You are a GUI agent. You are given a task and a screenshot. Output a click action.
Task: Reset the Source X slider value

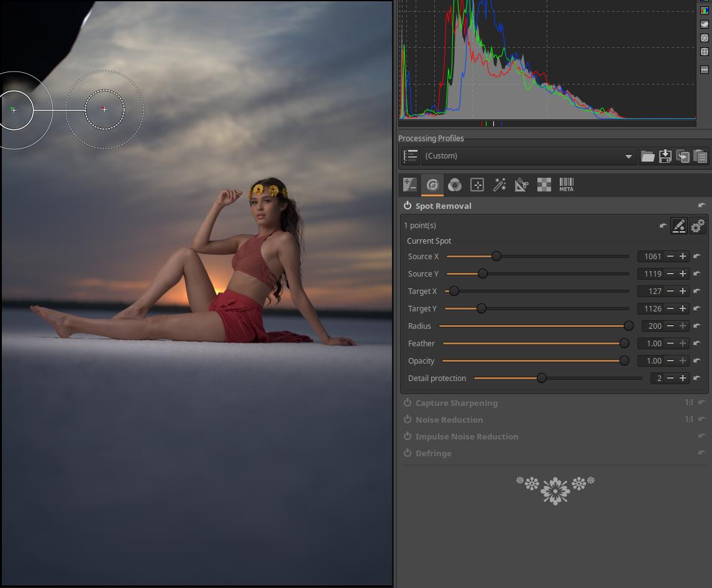(697, 256)
